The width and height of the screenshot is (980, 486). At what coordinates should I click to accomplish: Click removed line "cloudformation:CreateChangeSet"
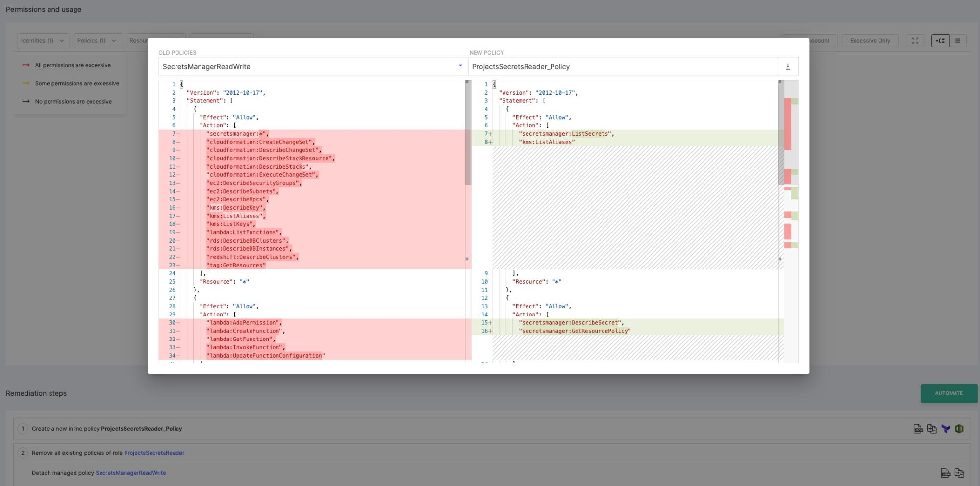click(260, 142)
